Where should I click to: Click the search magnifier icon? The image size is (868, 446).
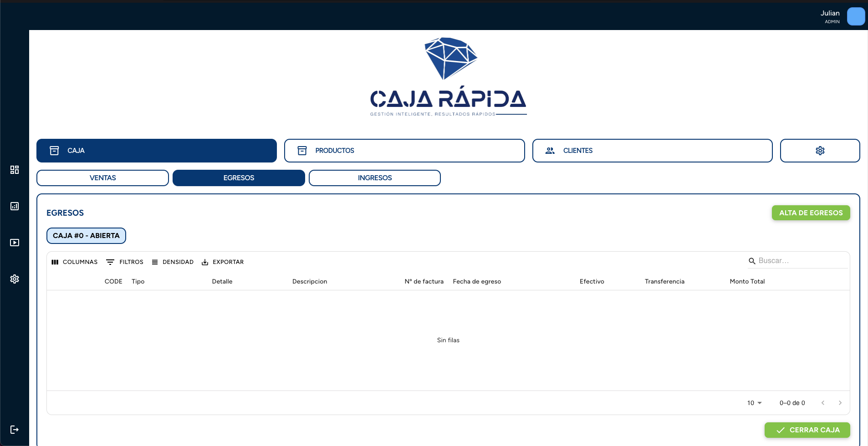click(x=752, y=261)
